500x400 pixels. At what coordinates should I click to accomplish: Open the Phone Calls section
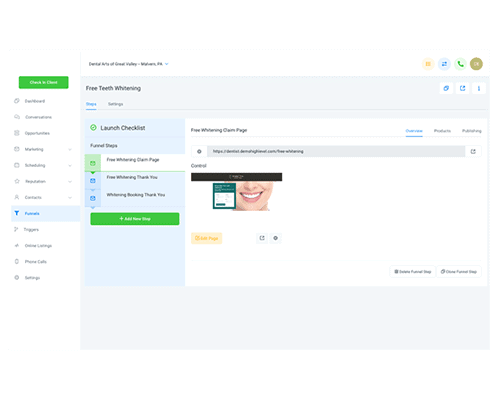click(35, 262)
